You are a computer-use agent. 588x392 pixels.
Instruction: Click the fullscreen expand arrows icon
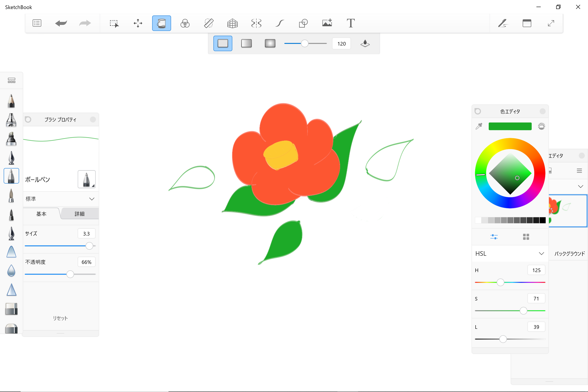(551, 23)
